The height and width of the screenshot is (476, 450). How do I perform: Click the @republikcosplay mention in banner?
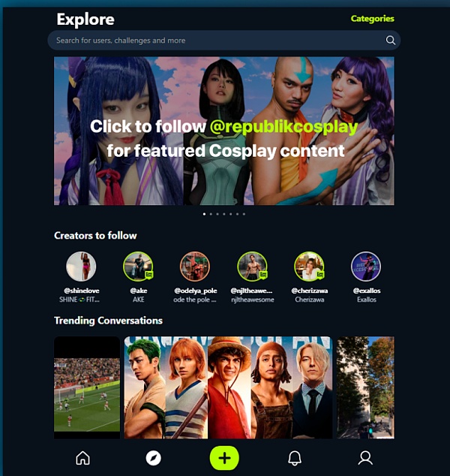283,127
